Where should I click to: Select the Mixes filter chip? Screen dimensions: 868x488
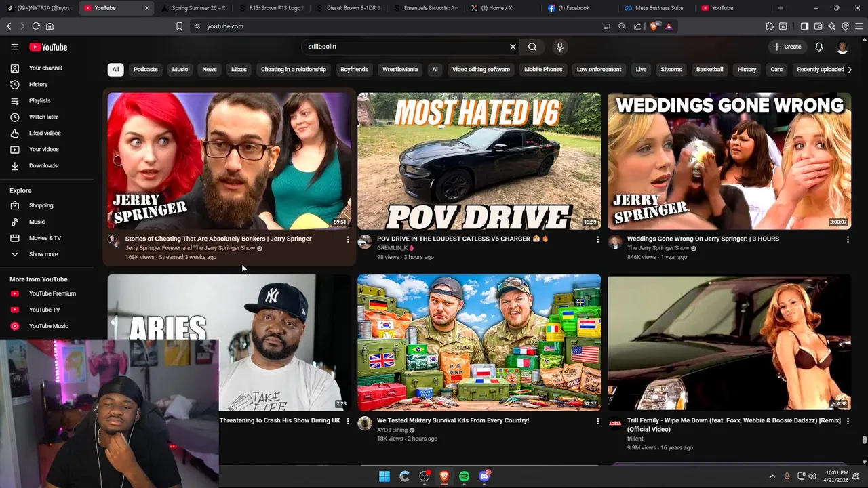[239, 69]
